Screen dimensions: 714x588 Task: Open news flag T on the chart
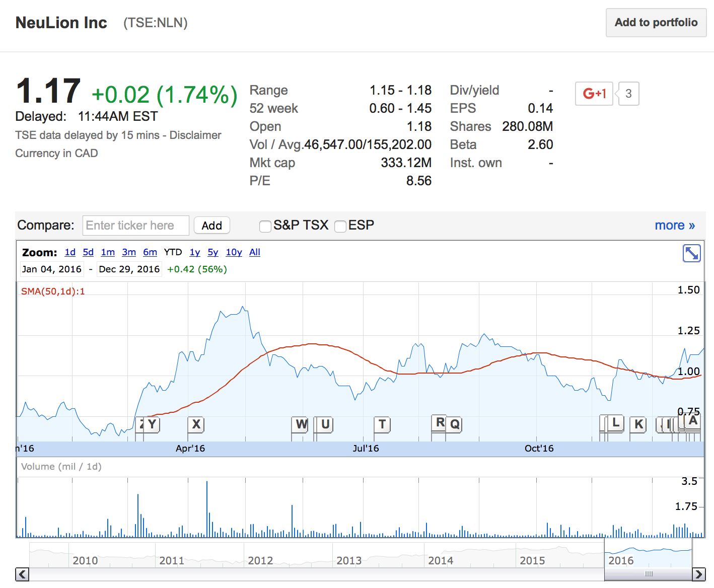tap(382, 424)
